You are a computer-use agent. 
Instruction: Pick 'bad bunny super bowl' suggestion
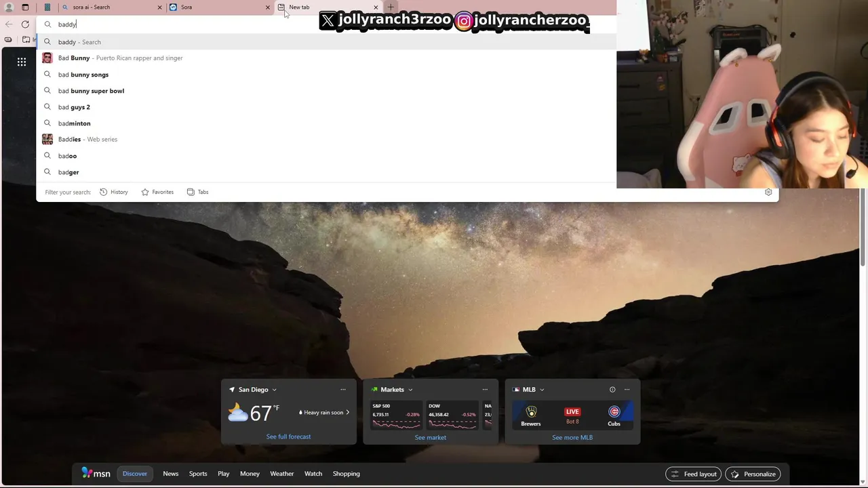tap(326, 91)
